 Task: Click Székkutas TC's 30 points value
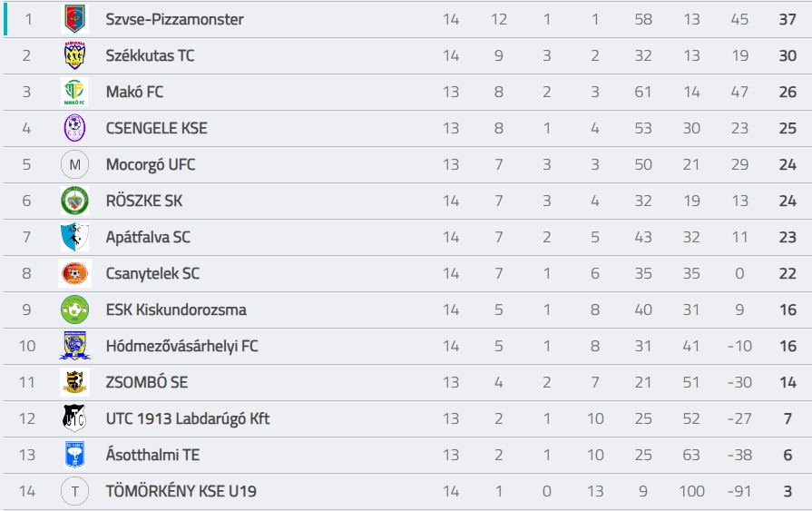coord(787,55)
